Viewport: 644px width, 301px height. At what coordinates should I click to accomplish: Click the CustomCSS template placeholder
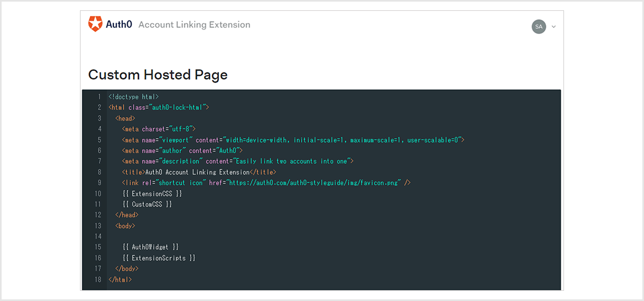point(147,204)
